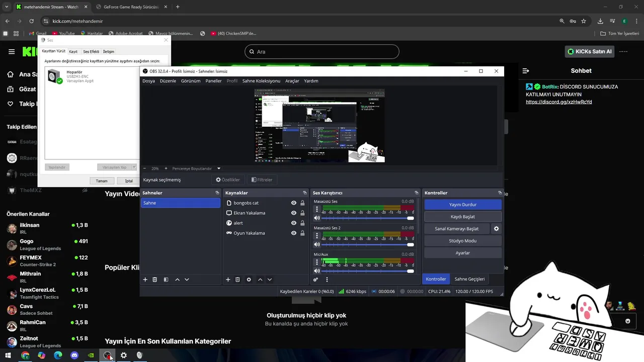Click the Kaydı Başlat button
This screenshot has width=644, height=362.
pyautogui.click(x=463, y=217)
